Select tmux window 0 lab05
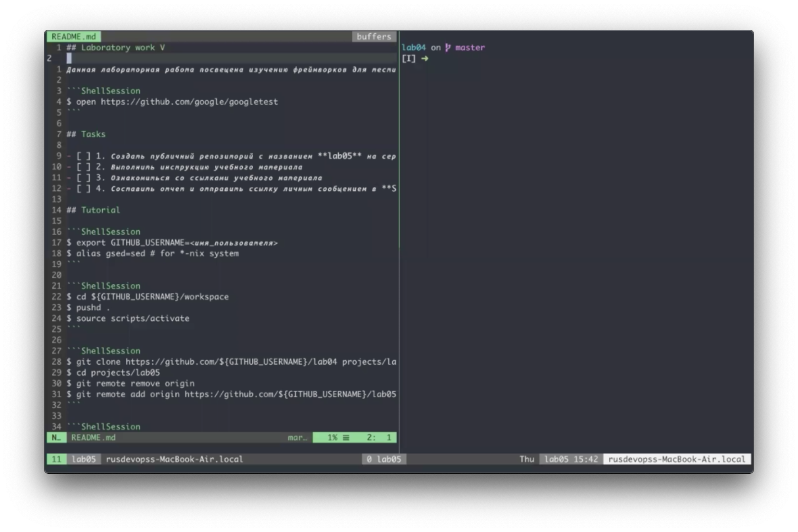The width and height of the screenshot is (798, 532). (x=384, y=459)
